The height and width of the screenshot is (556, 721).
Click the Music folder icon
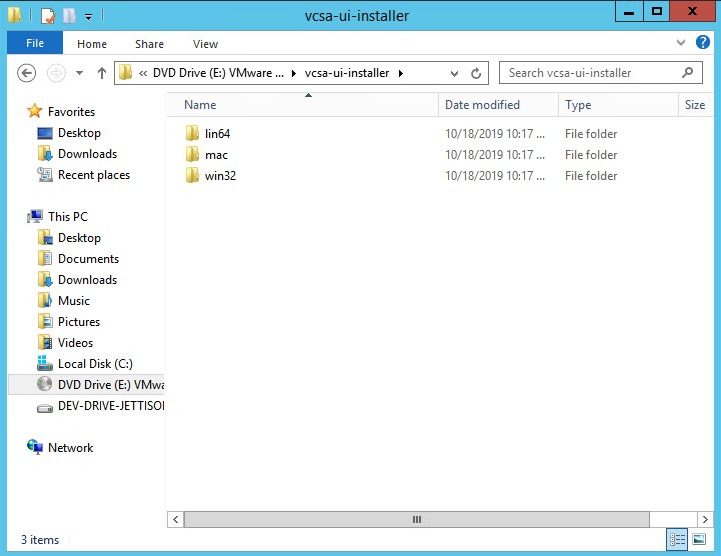pos(45,300)
